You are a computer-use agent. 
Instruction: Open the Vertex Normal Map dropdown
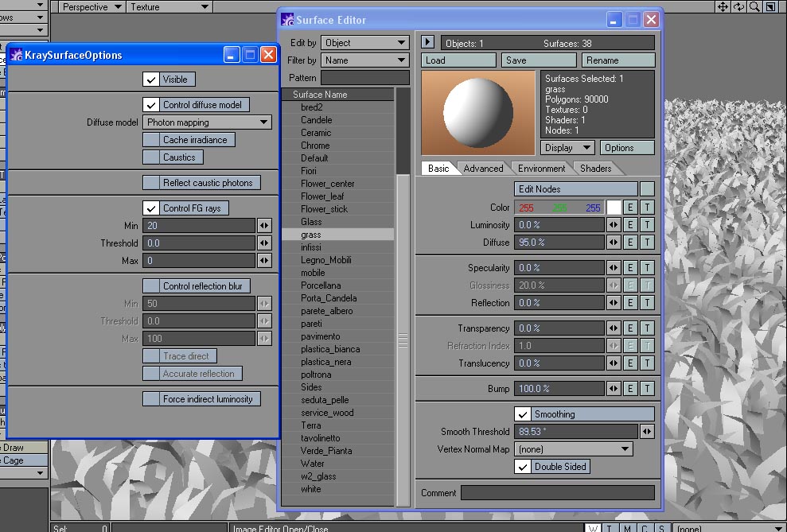[574, 449]
